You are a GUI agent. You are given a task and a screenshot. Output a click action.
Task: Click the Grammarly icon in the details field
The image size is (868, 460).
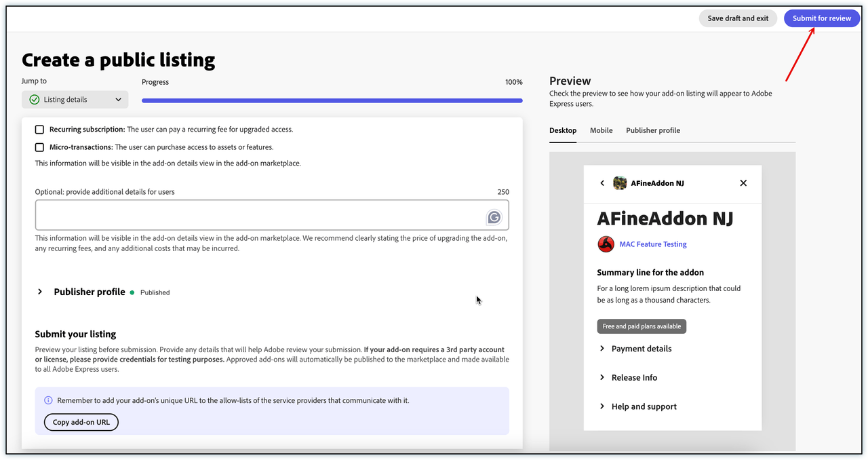494,217
